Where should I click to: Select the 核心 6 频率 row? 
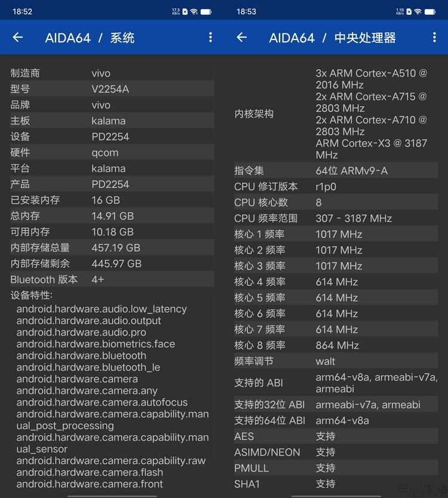tap(336, 313)
